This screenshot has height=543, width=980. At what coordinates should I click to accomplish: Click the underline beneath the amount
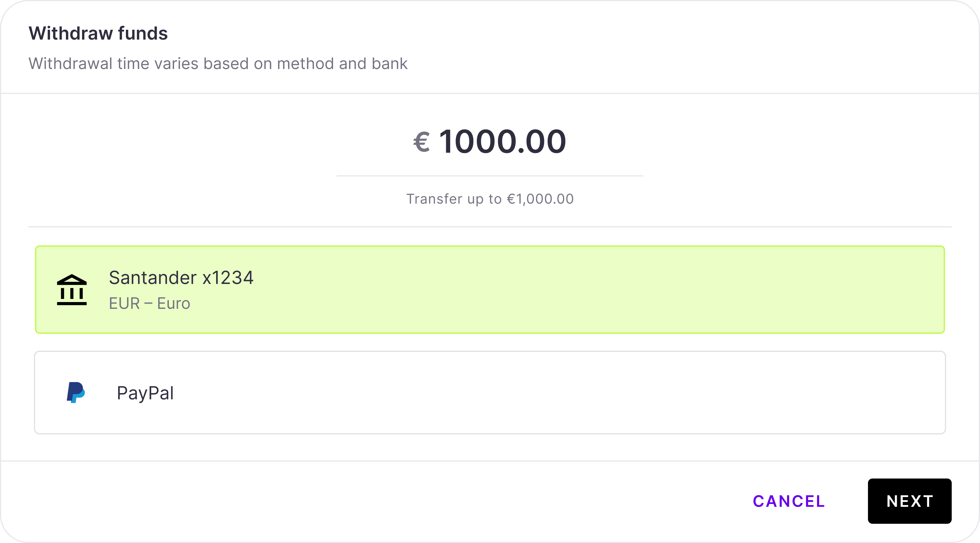(x=490, y=176)
